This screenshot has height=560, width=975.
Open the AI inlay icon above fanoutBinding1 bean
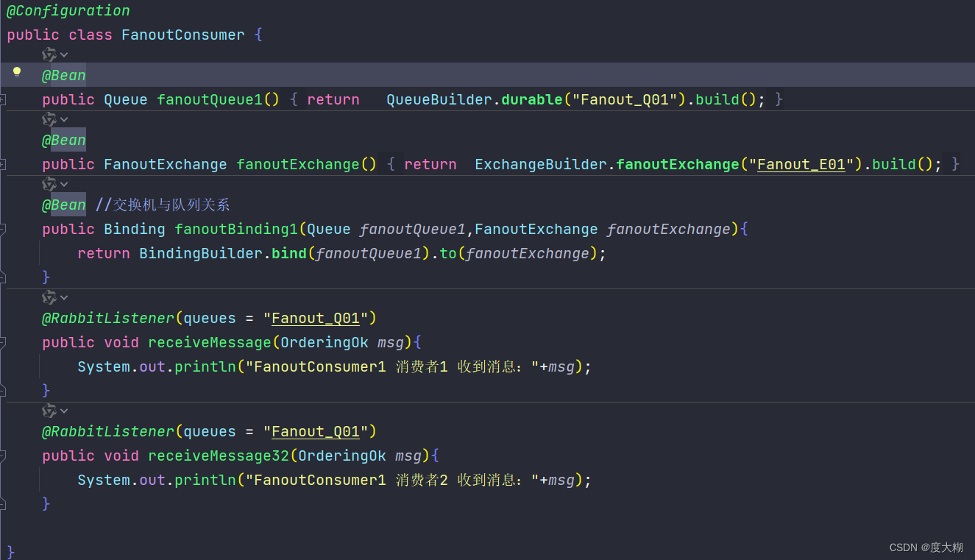tap(49, 184)
